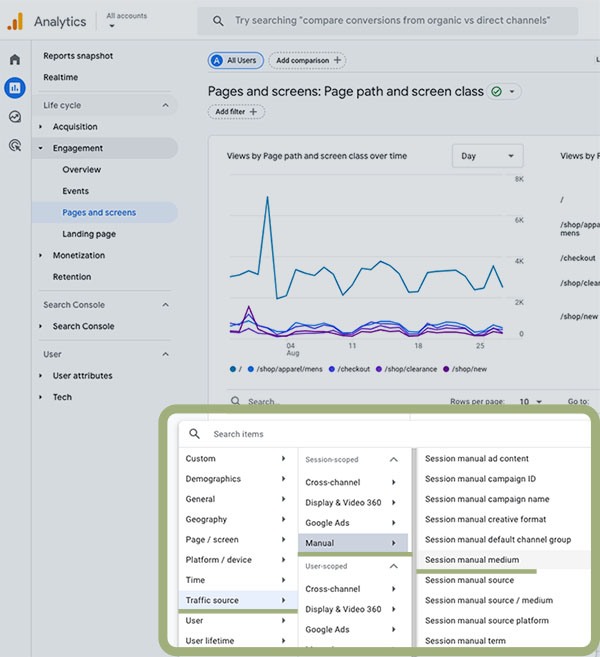
Task: Type in the top Analytics search bar
Action: 390,21
